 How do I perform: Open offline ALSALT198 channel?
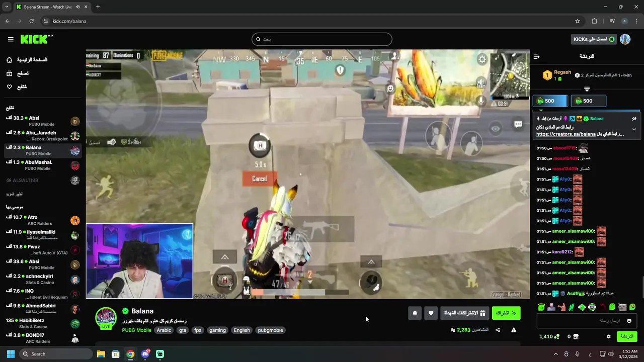click(42, 180)
